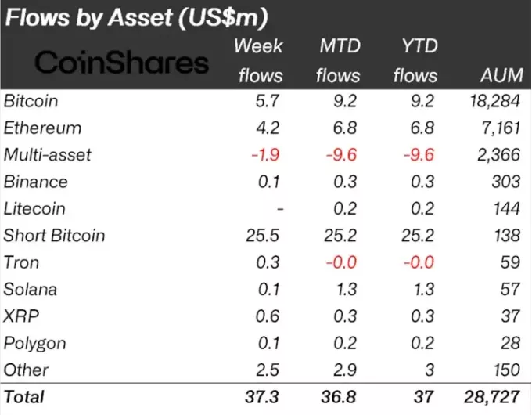Select the Week flows column header
This screenshot has width=532, height=415.
258,60
